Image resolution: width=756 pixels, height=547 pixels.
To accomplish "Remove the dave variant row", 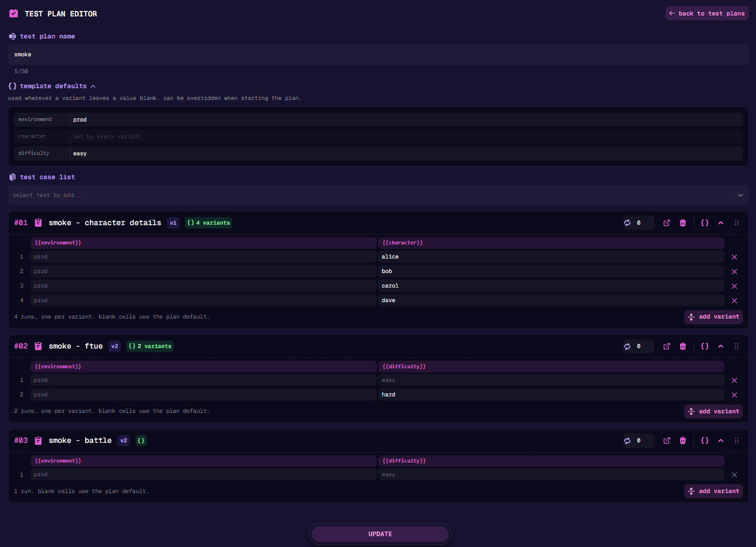I will [734, 301].
